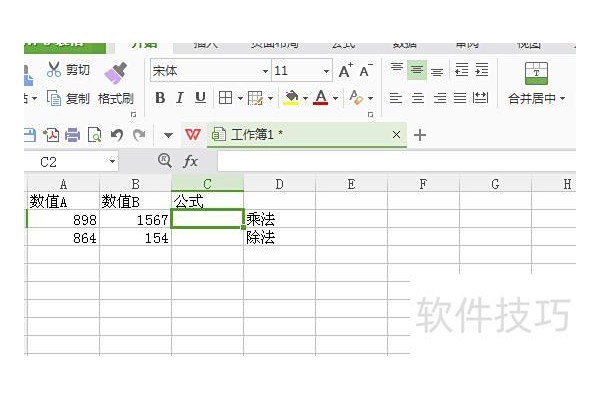
Task: Toggle vertical middle alignment
Action: (x=417, y=70)
